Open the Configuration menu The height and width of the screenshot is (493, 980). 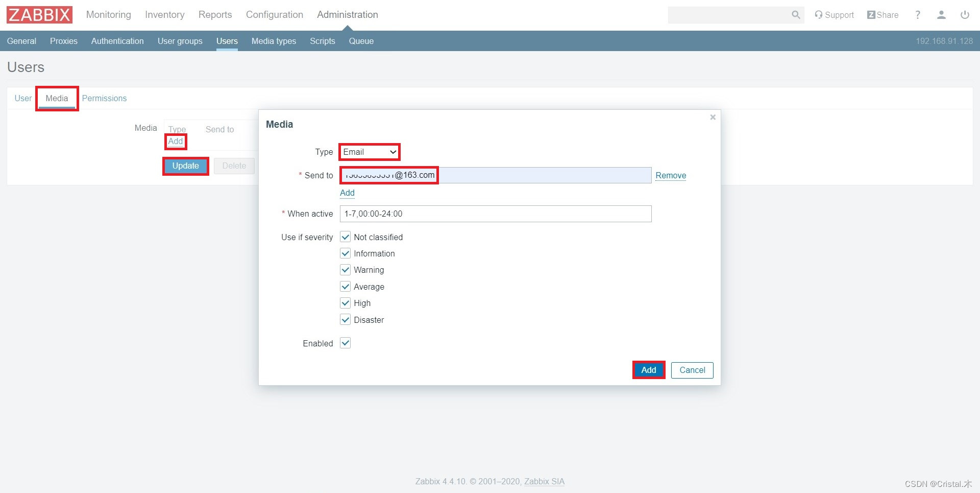275,15
